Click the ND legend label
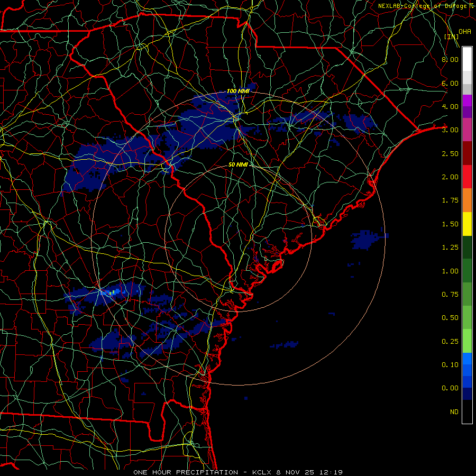This screenshot has height=476, width=476. [454, 412]
